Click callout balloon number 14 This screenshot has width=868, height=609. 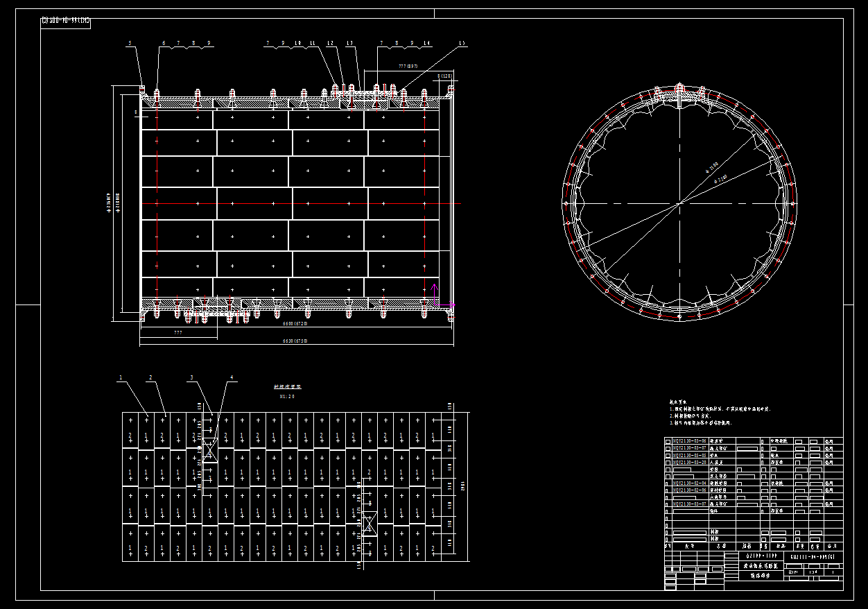[426, 43]
